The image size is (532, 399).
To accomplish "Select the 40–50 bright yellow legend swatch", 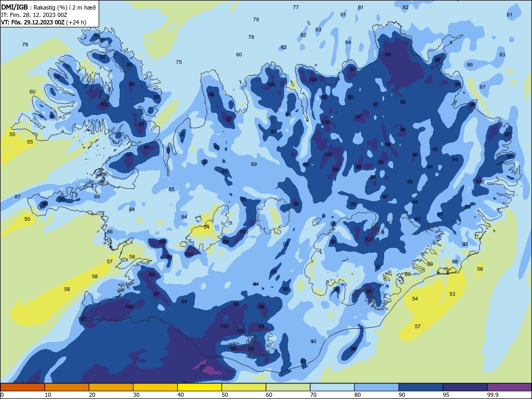I will pos(199,387).
